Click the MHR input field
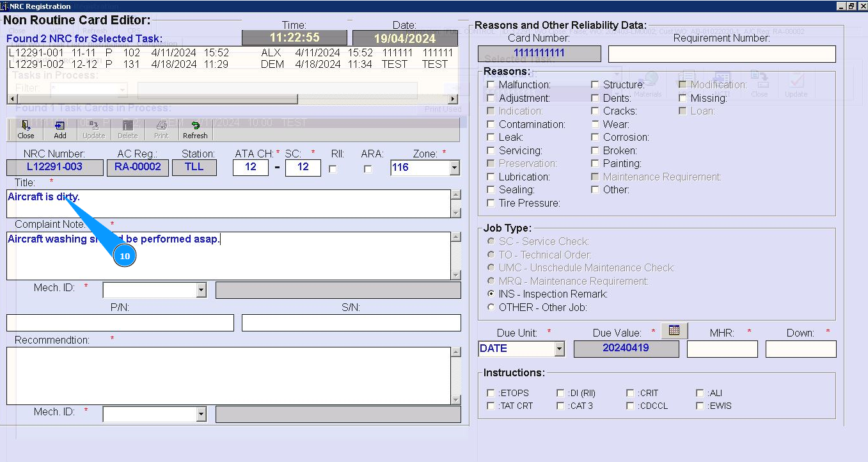Image resolution: width=868 pixels, height=462 pixels. click(x=722, y=349)
